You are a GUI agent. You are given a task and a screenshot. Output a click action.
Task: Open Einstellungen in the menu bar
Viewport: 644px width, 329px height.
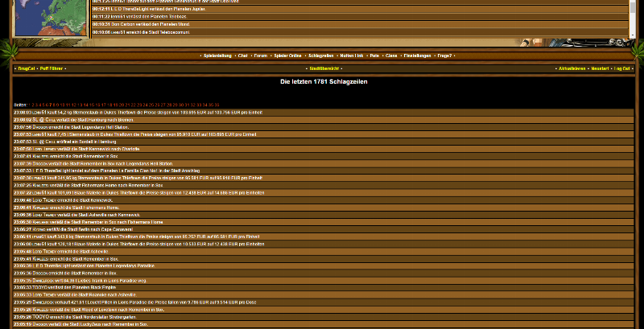tap(417, 56)
